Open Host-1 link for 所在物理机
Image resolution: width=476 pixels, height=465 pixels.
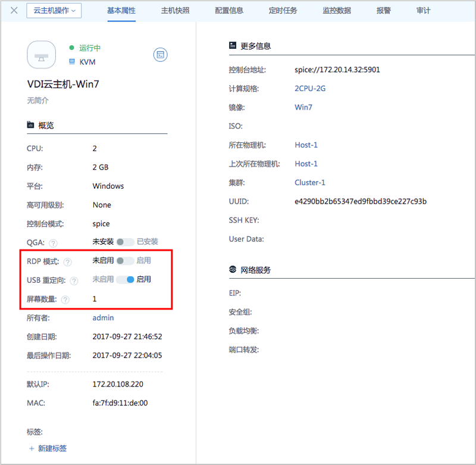pyautogui.click(x=306, y=145)
